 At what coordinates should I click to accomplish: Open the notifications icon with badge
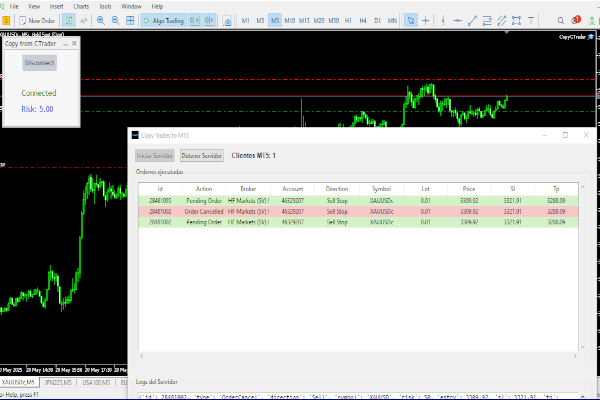point(576,20)
